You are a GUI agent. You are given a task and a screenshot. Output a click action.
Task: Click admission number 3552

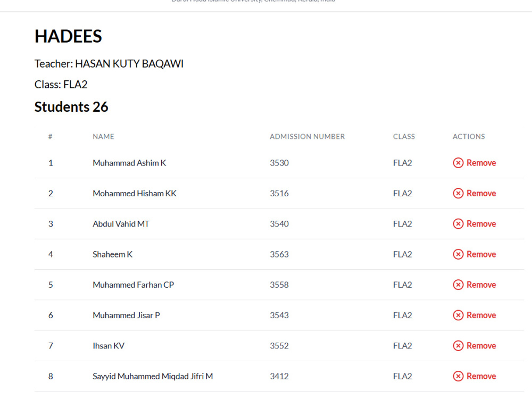pos(279,346)
